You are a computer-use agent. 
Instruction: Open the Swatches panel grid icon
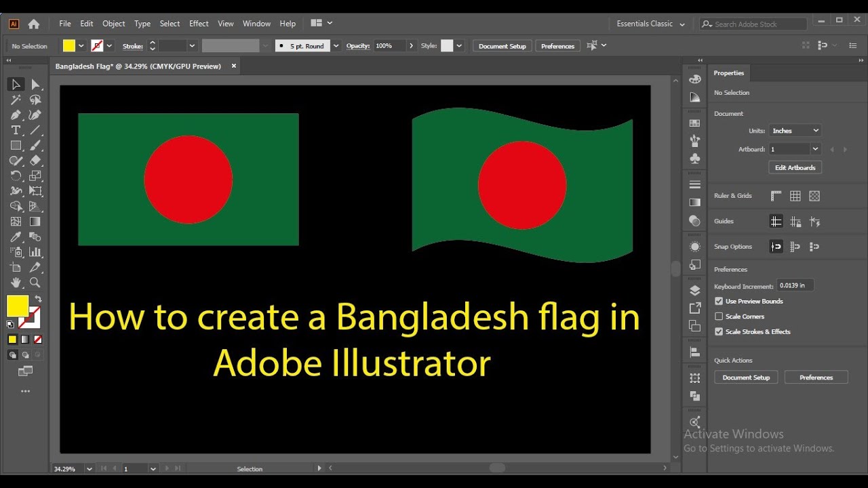(x=694, y=123)
